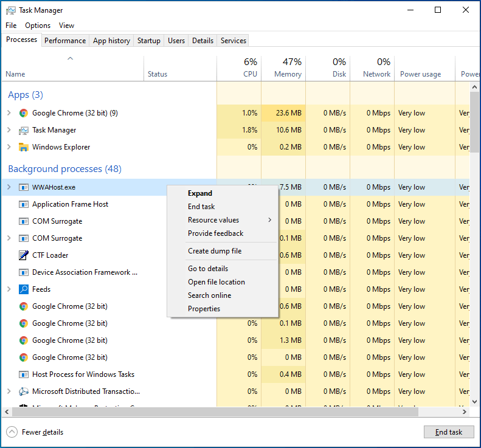Select Open file location menu entry
This screenshot has height=448, width=481.
click(x=216, y=282)
